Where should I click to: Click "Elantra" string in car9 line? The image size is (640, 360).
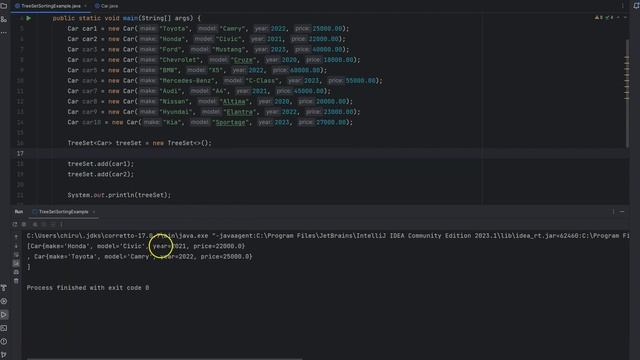[240, 112]
